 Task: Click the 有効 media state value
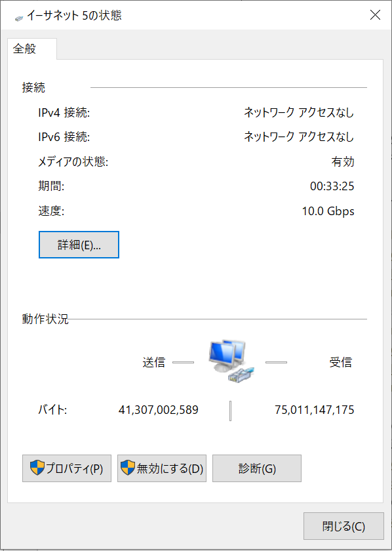342,162
